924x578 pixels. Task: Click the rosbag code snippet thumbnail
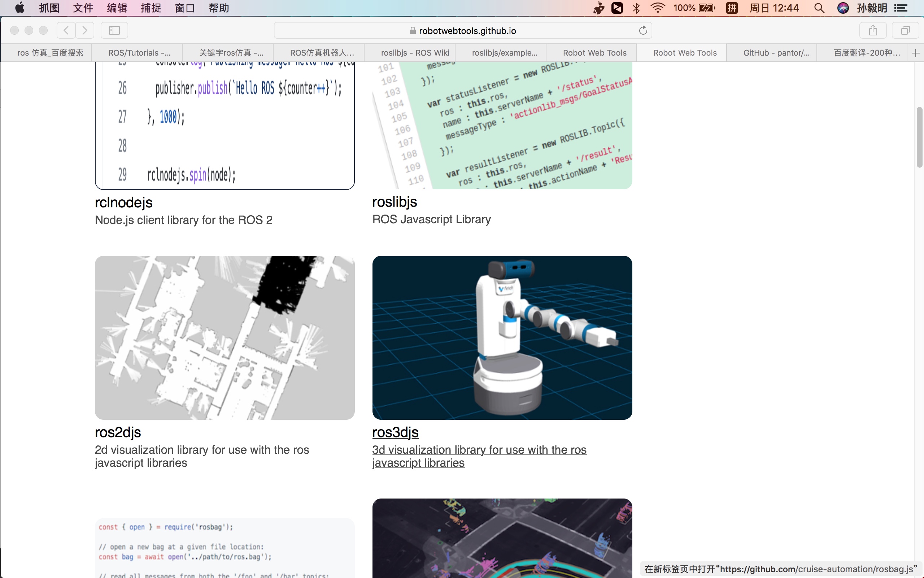(x=225, y=548)
